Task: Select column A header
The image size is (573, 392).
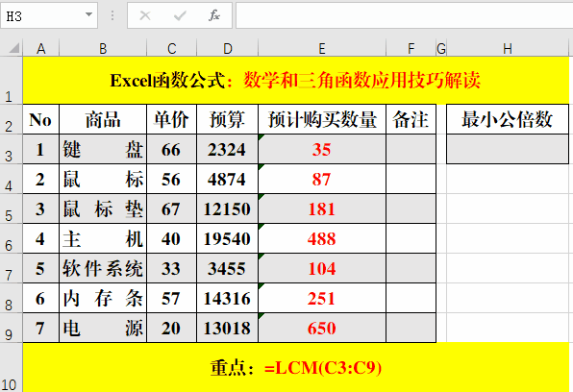Action: [41, 48]
